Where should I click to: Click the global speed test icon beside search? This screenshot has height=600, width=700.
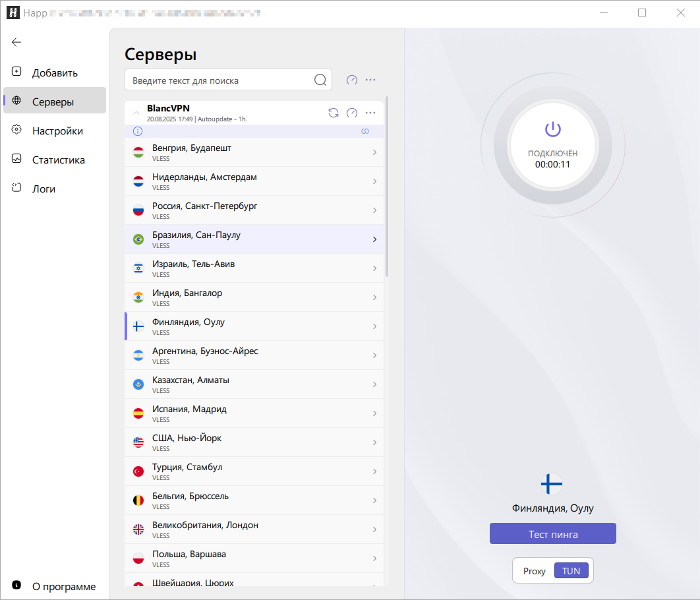[352, 80]
